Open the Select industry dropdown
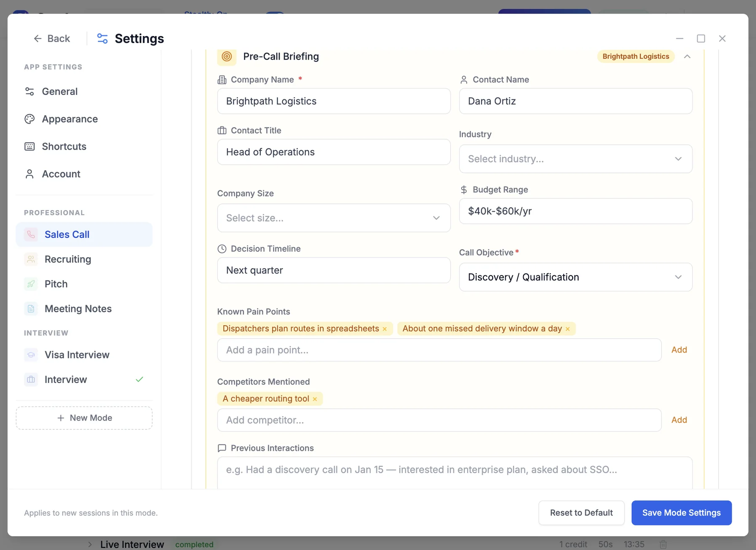The width and height of the screenshot is (756, 550). click(575, 159)
